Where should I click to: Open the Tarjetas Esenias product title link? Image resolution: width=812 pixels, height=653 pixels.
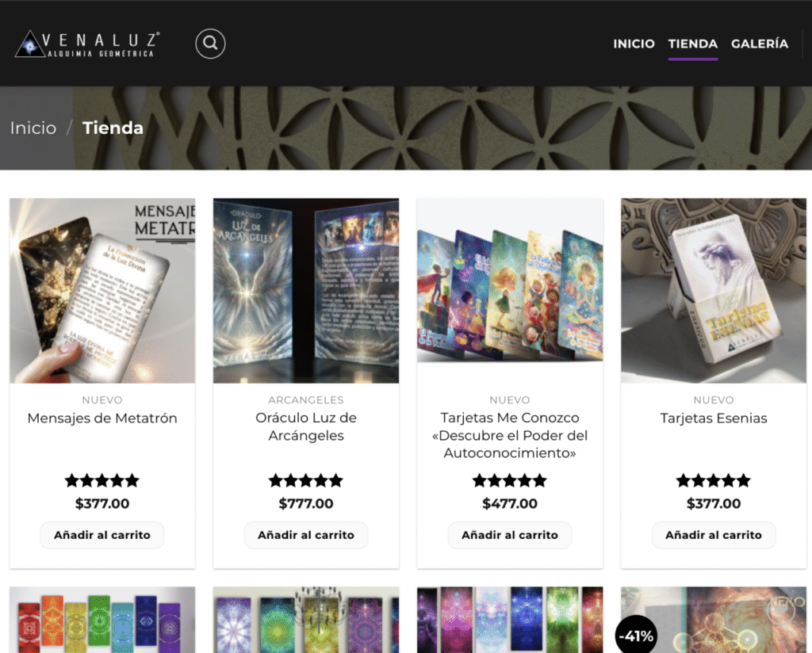click(714, 418)
